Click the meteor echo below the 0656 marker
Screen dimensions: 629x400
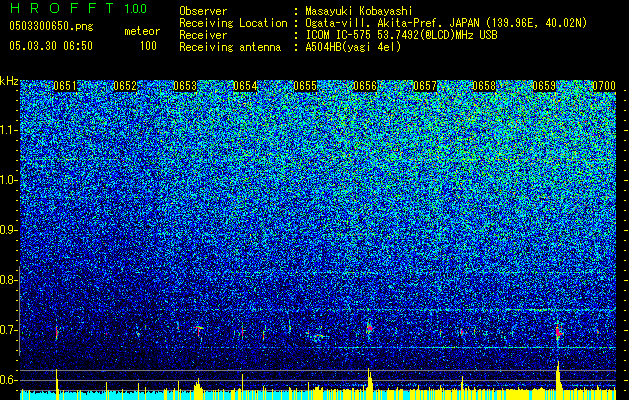coord(369,328)
